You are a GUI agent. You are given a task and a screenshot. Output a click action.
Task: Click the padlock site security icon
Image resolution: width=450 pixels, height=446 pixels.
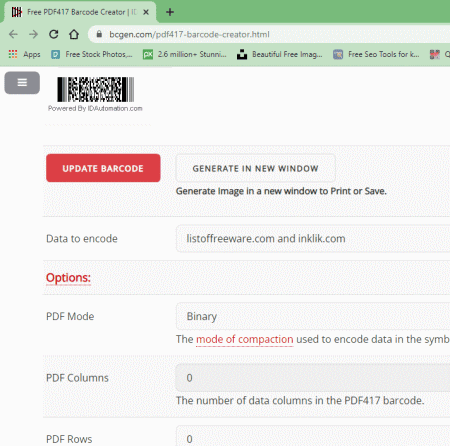[99, 34]
